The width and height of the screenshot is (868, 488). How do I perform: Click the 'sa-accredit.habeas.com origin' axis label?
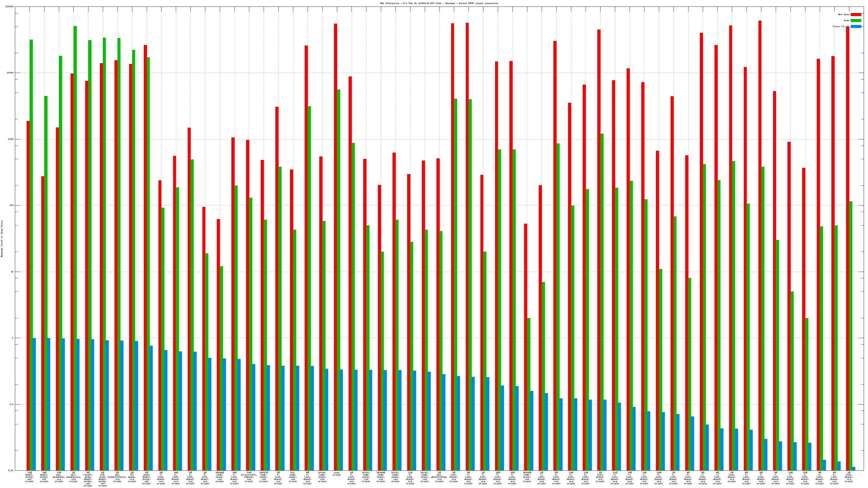pyautogui.click(x=249, y=477)
